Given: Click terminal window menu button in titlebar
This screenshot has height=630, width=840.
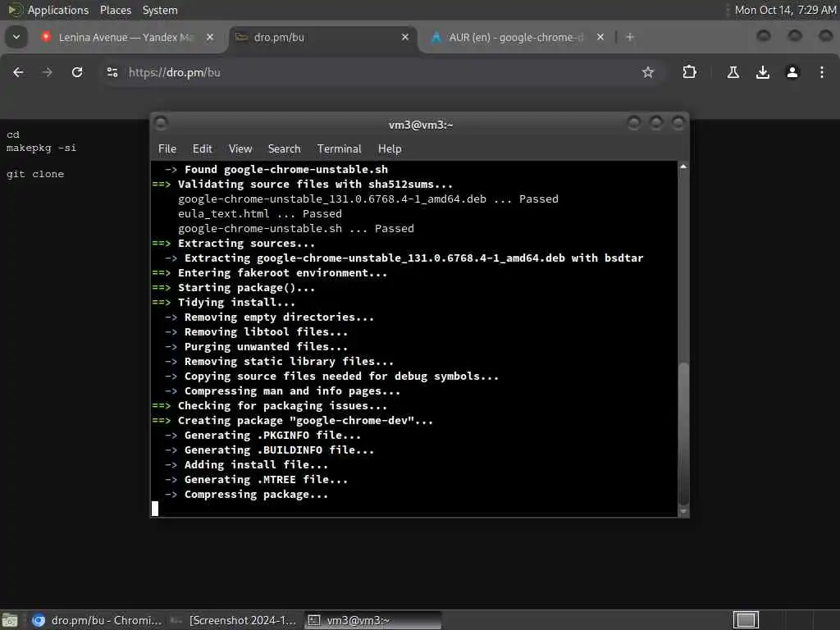Looking at the screenshot, I should pos(161,124).
